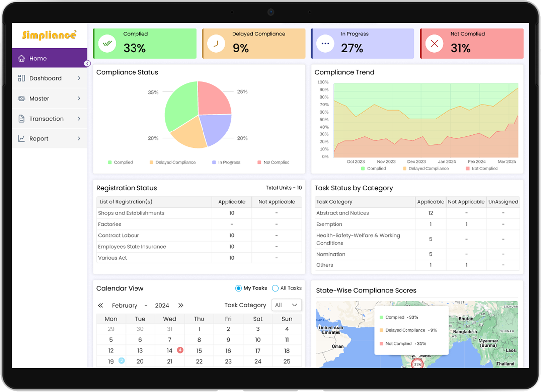The image size is (541, 392).
Task: Go to previous month in calendar
Action: coord(101,305)
